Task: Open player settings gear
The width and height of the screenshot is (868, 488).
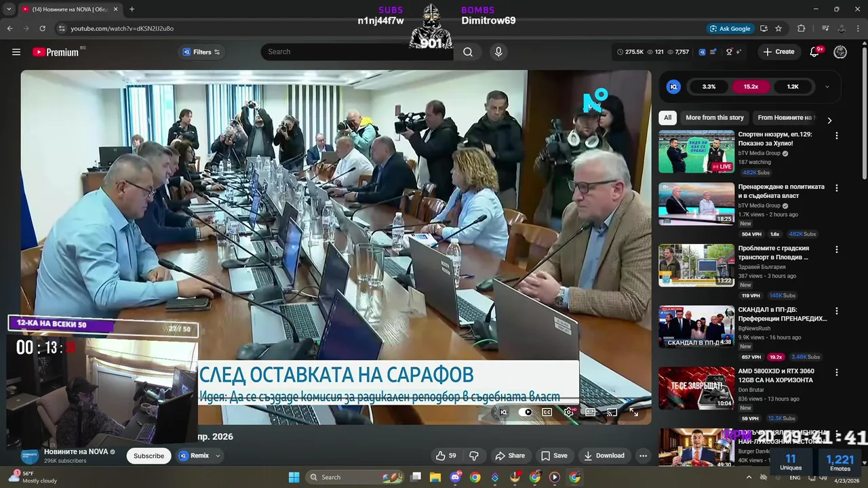Action: coord(568,412)
